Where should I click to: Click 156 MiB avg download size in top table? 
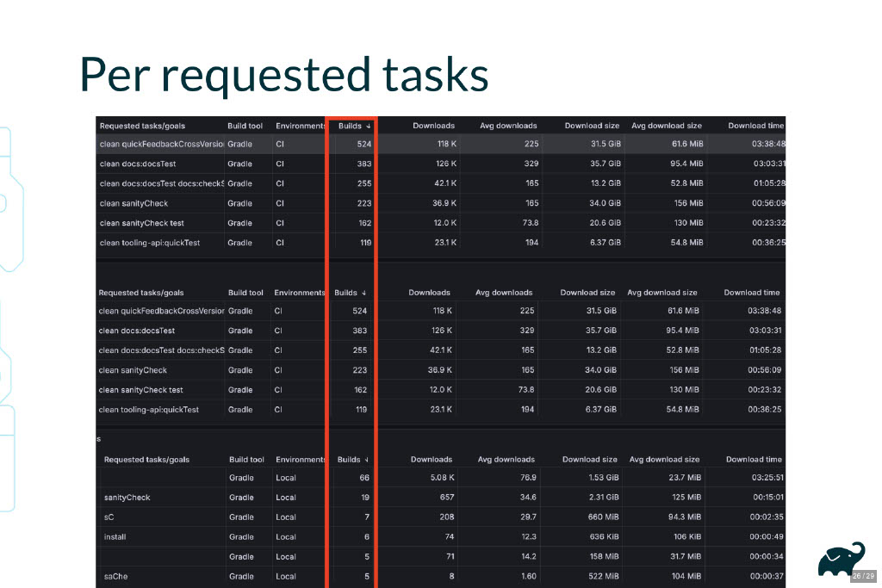(x=688, y=203)
